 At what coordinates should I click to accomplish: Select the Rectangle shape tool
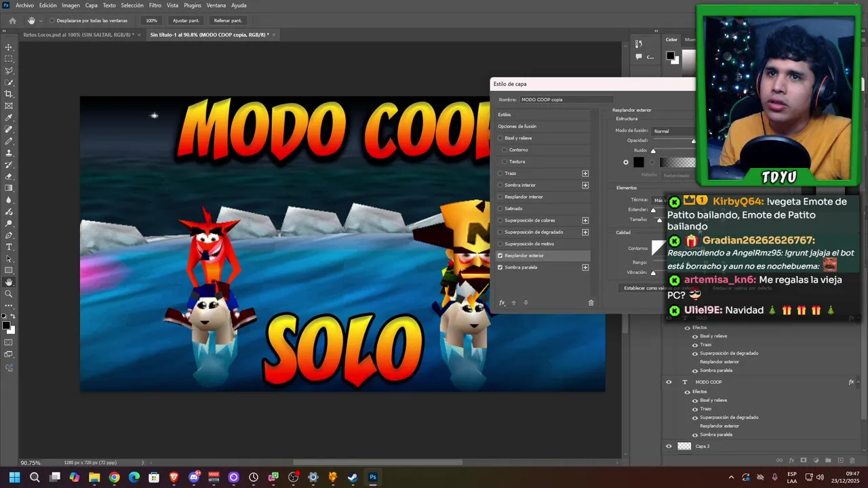tap(9, 270)
